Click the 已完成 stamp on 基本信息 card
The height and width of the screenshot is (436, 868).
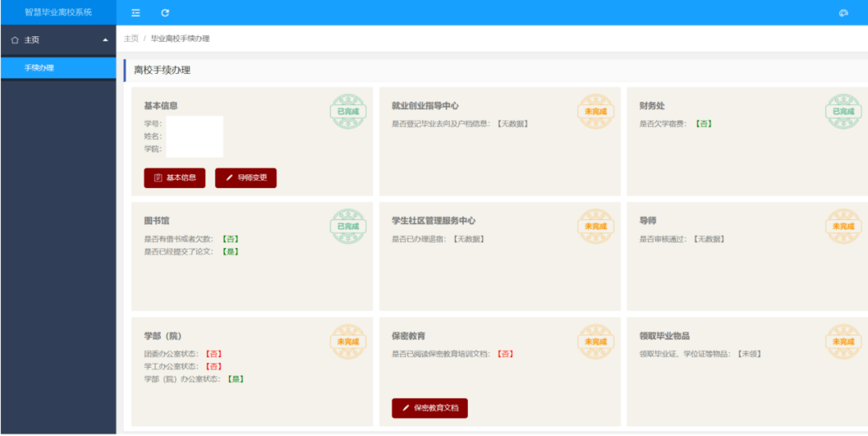coord(348,112)
